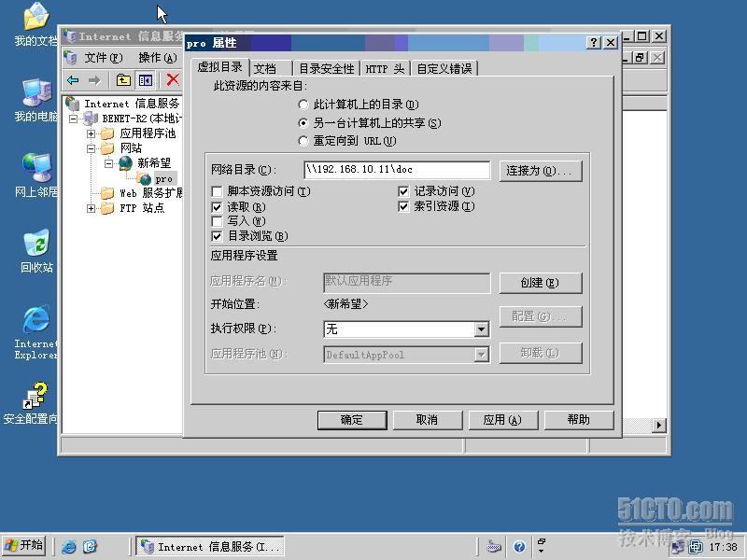Open 操作 menu in IIS window

(158, 58)
